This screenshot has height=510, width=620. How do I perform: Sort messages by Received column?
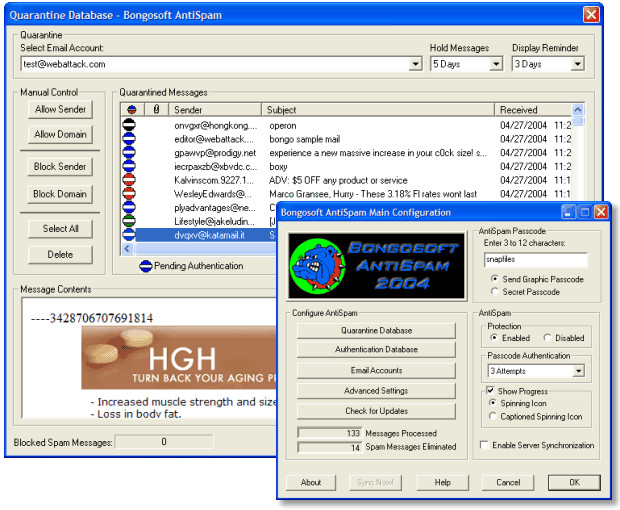533,110
